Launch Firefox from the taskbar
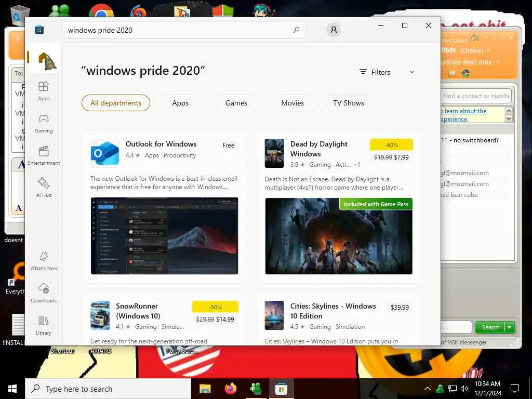 tap(230, 389)
